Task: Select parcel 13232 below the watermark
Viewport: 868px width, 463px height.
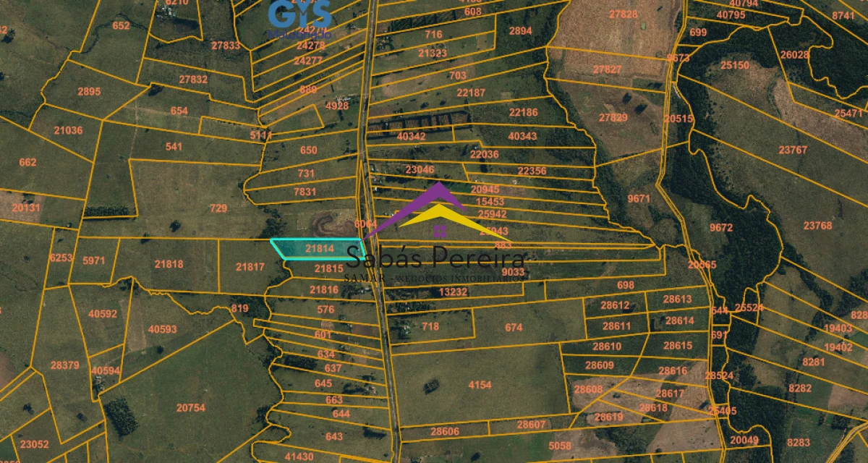Action: [x=455, y=291]
